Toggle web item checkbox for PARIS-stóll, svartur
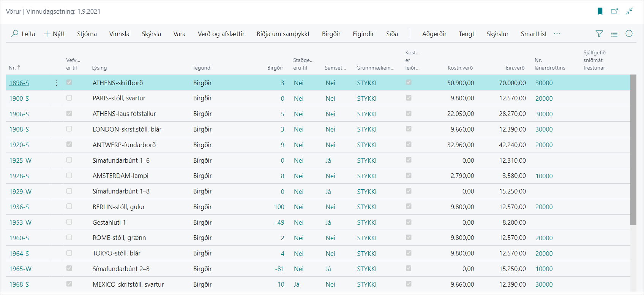 pos(69,98)
